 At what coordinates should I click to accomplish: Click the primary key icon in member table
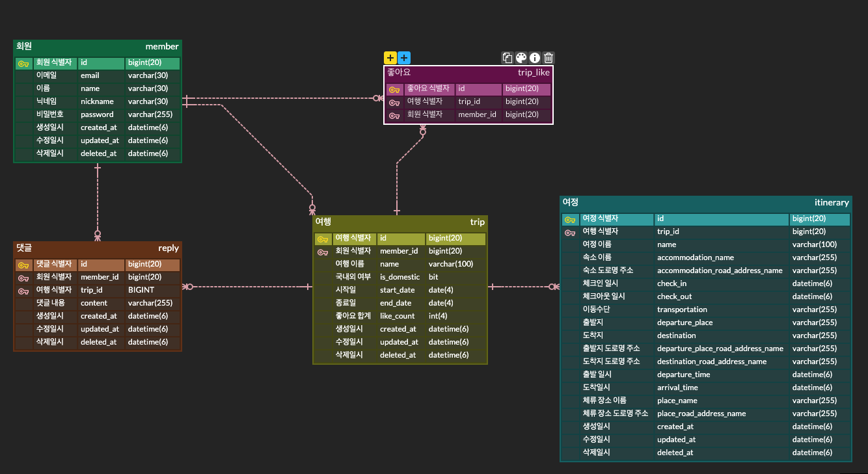23,64
